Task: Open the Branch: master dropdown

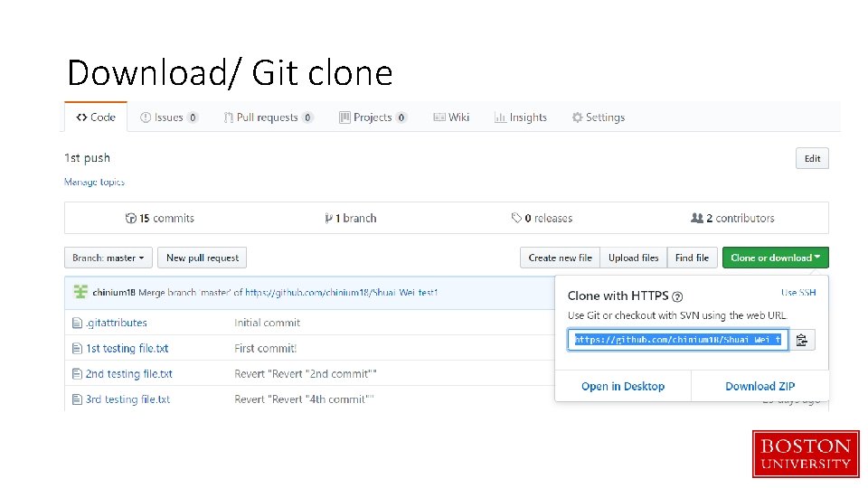Action: click(x=108, y=258)
